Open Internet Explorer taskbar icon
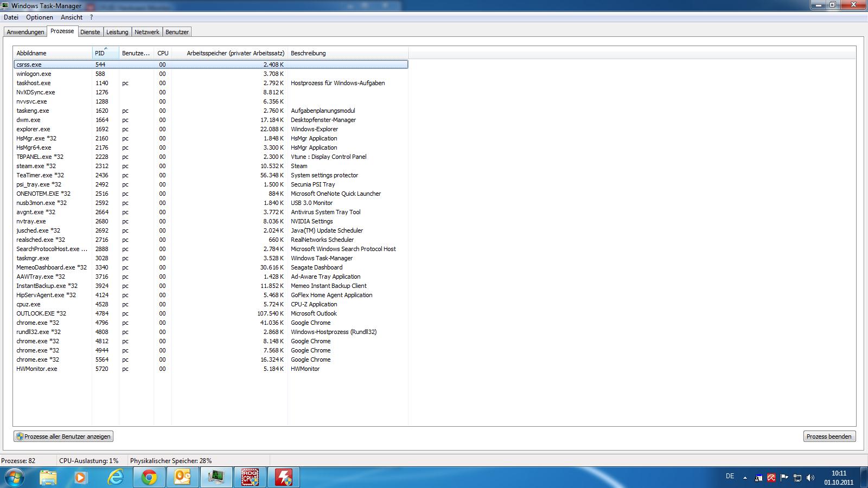The image size is (868, 488). (115, 477)
